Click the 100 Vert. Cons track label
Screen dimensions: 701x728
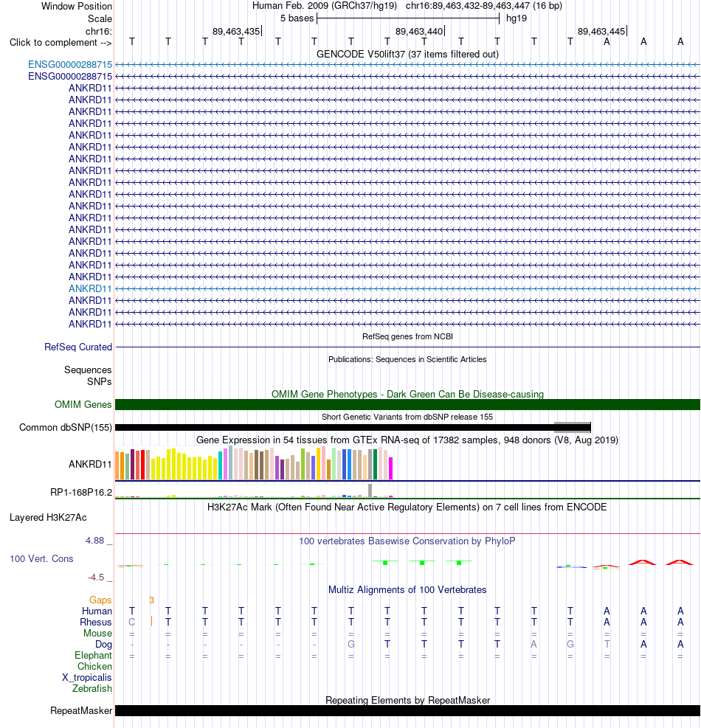41,559
